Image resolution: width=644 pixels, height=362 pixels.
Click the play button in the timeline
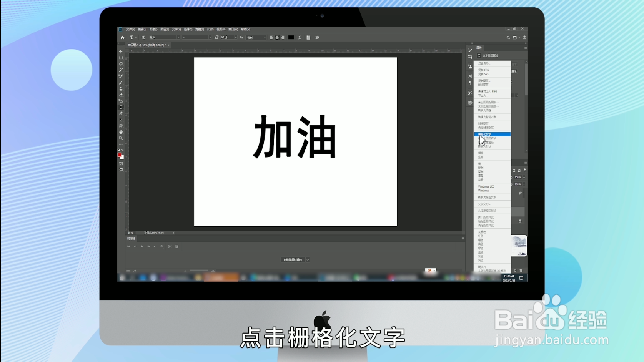[x=142, y=246]
